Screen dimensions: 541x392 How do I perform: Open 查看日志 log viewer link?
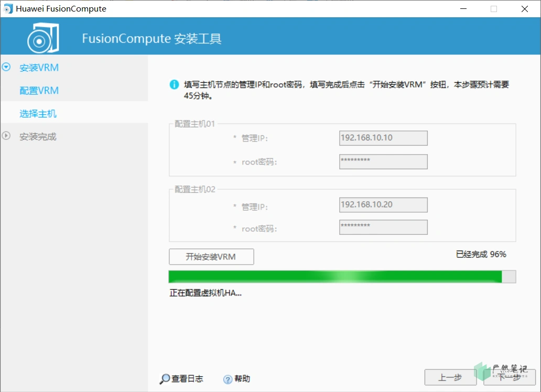click(187, 379)
